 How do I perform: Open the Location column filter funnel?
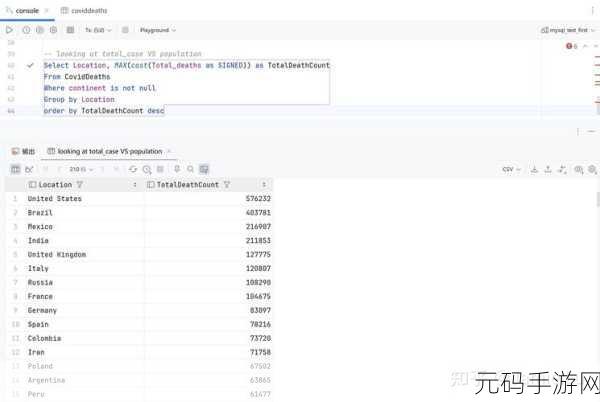click(x=79, y=185)
